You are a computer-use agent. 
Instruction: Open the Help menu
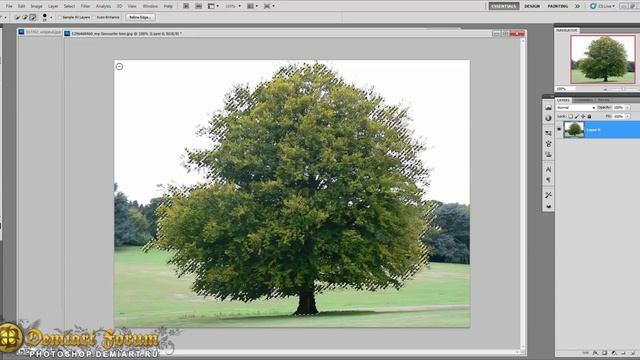click(x=168, y=6)
